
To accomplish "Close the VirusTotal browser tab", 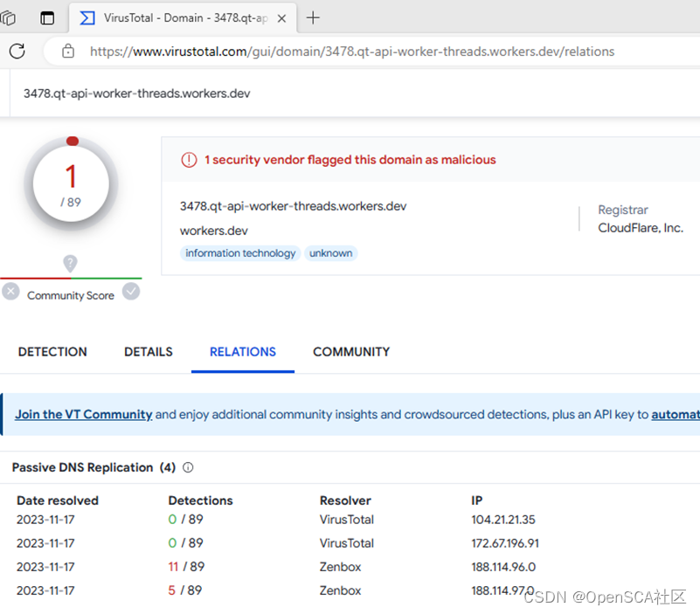I will click(x=281, y=18).
